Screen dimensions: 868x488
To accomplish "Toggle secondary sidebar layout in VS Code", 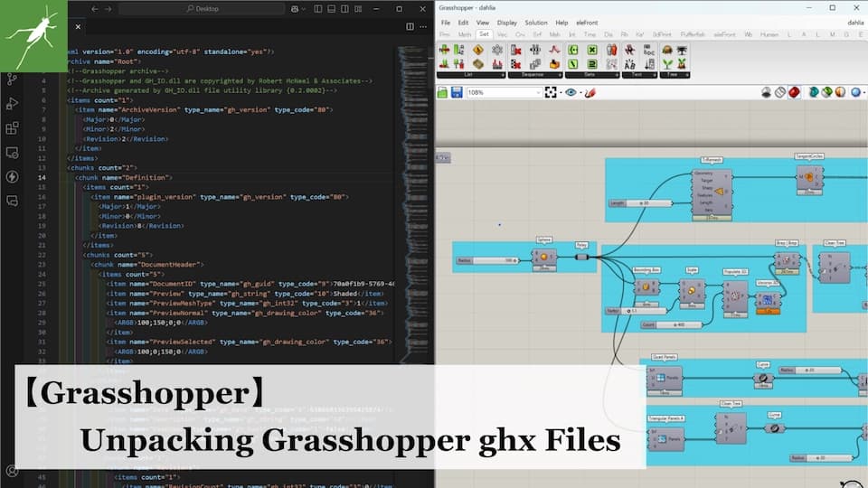I will coord(344,9).
